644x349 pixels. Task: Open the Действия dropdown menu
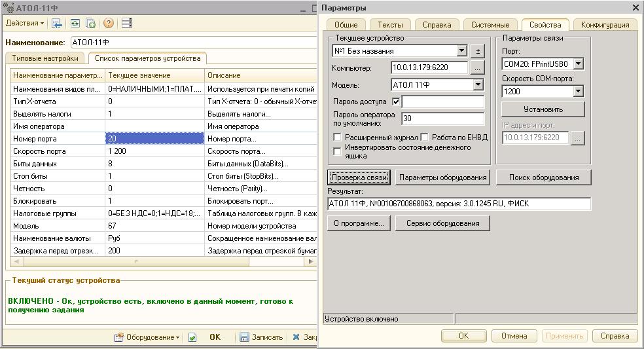click(25, 24)
